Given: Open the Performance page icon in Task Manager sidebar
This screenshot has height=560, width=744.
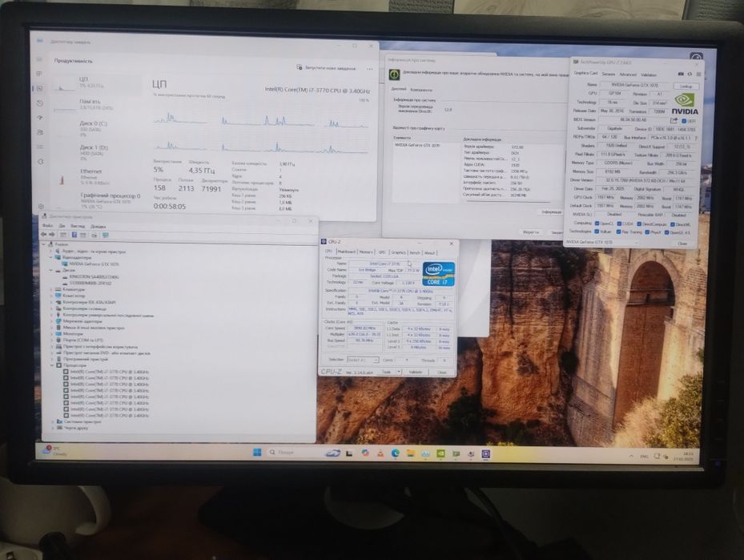Looking at the screenshot, I should tap(40, 88).
